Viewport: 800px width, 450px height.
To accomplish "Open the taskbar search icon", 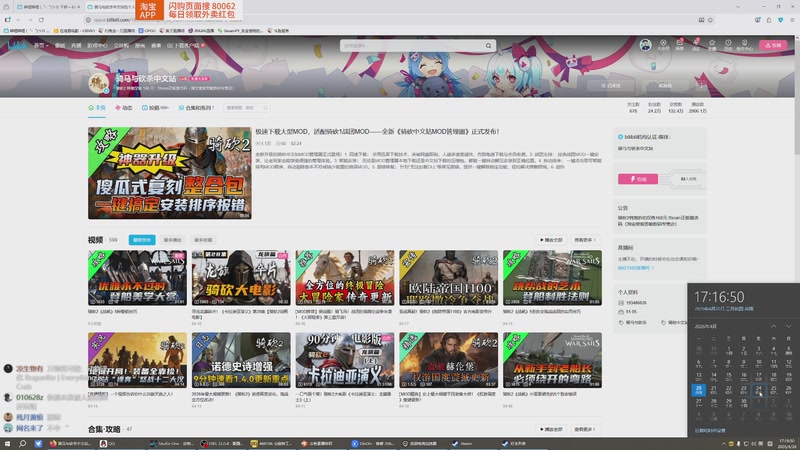I will click(22, 443).
